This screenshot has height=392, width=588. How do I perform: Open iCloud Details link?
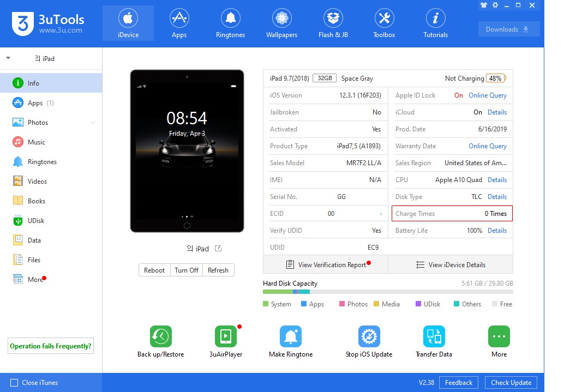point(497,112)
